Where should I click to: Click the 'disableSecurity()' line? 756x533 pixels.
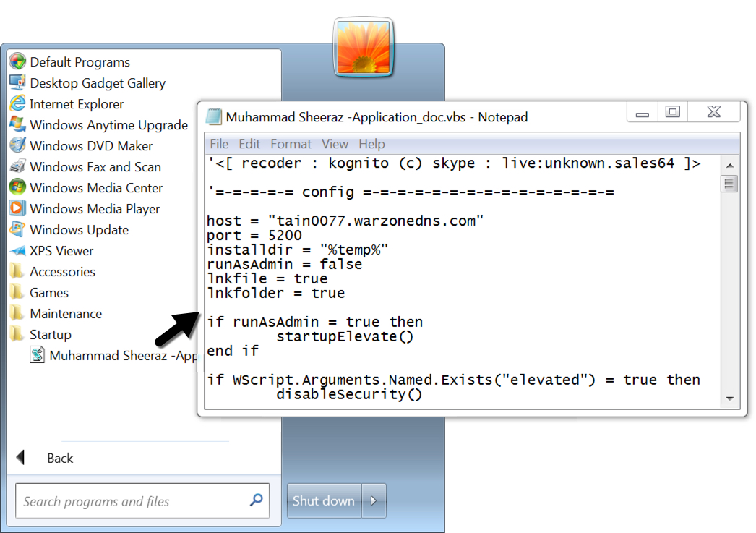click(x=349, y=394)
